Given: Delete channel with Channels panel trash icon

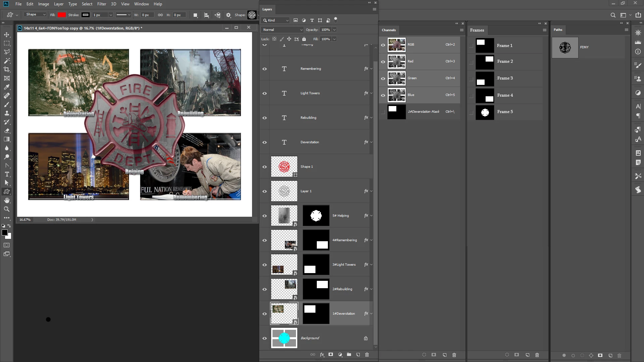Looking at the screenshot, I should tap(454, 355).
